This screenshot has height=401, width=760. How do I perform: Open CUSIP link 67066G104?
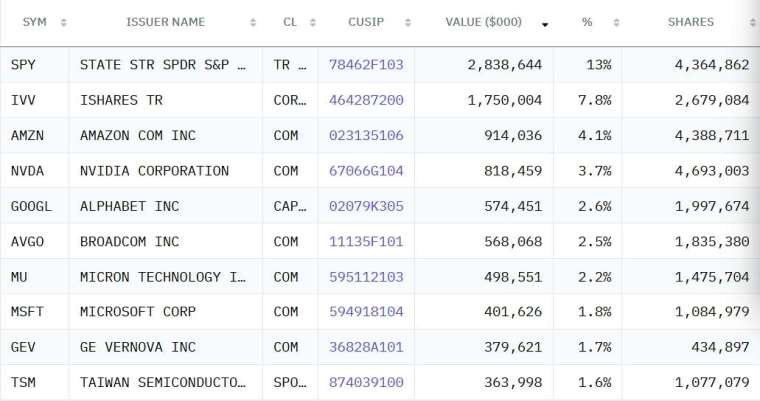(366, 171)
